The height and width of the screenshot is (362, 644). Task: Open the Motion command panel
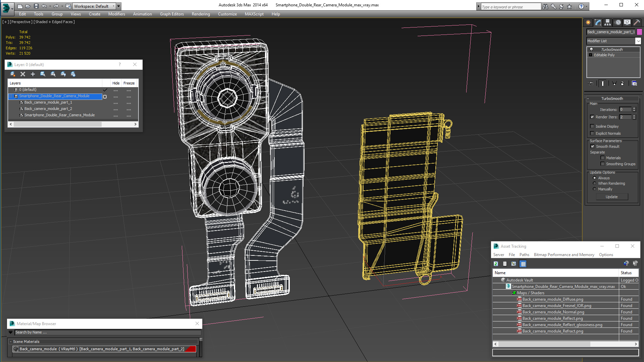point(618,22)
